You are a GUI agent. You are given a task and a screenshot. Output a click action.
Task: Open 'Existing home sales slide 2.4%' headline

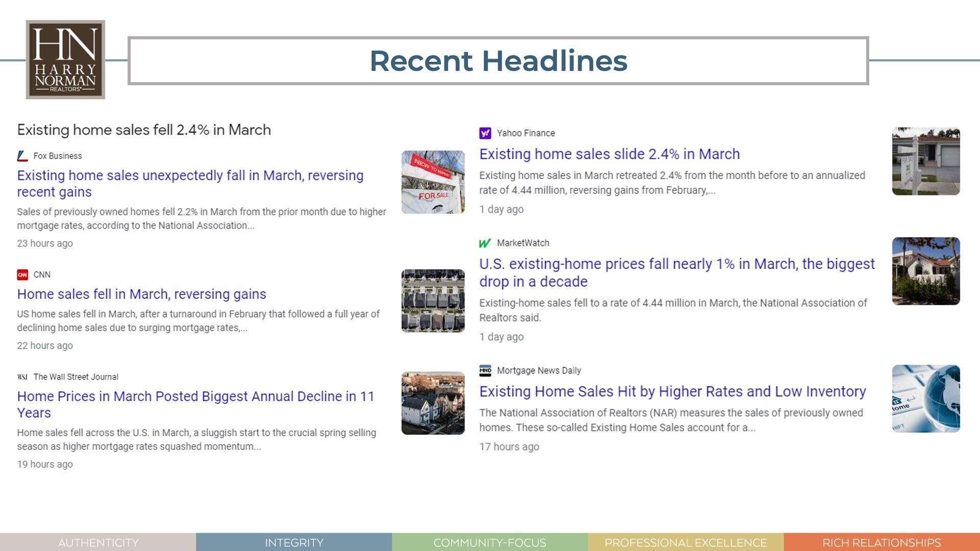(609, 154)
